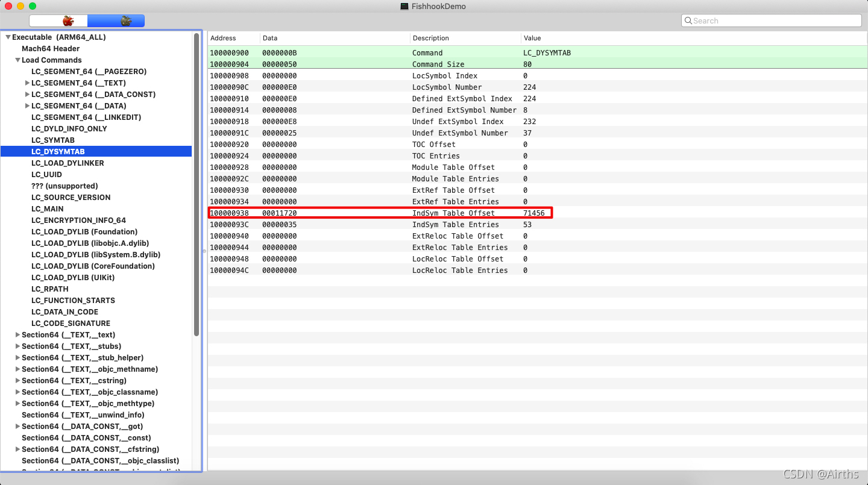This screenshot has height=485, width=868.
Task: Select the red-apple view segment in toolbar
Action: coord(58,20)
